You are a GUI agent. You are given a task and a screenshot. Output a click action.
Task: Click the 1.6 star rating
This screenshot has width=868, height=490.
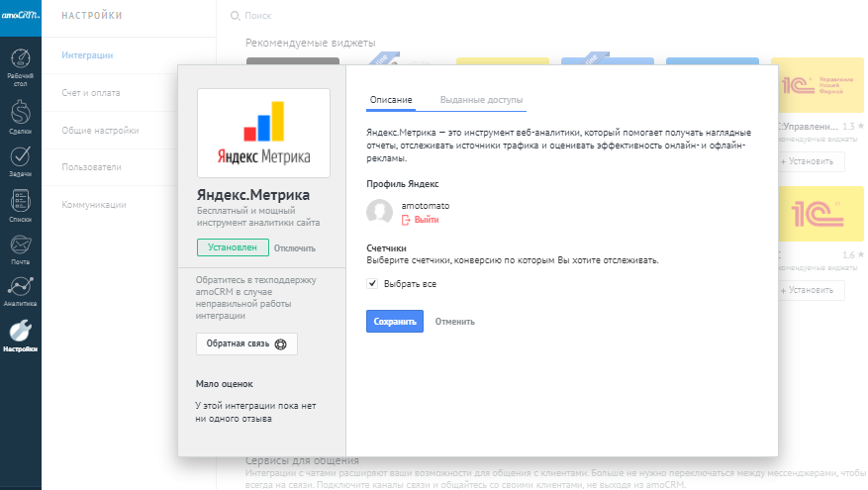[x=853, y=255]
